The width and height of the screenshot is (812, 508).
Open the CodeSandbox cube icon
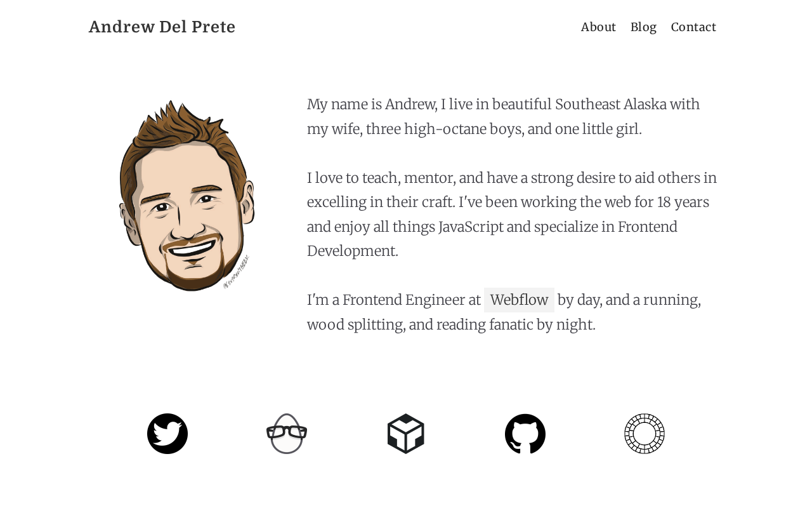tap(406, 434)
